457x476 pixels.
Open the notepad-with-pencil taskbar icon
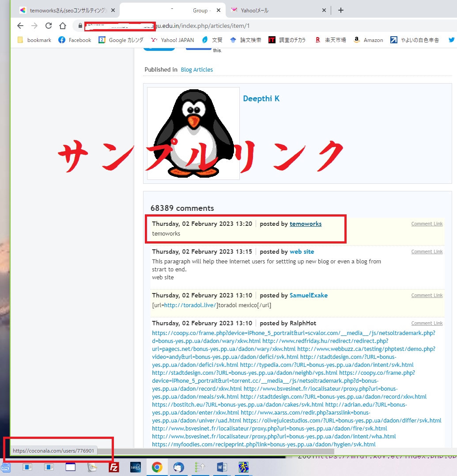coord(92,468)
